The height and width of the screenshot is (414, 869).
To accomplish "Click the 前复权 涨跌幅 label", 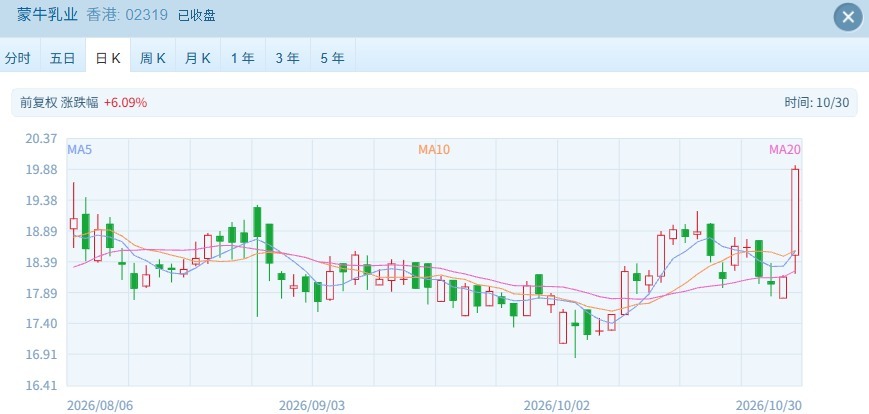I will tap(59, 103).
